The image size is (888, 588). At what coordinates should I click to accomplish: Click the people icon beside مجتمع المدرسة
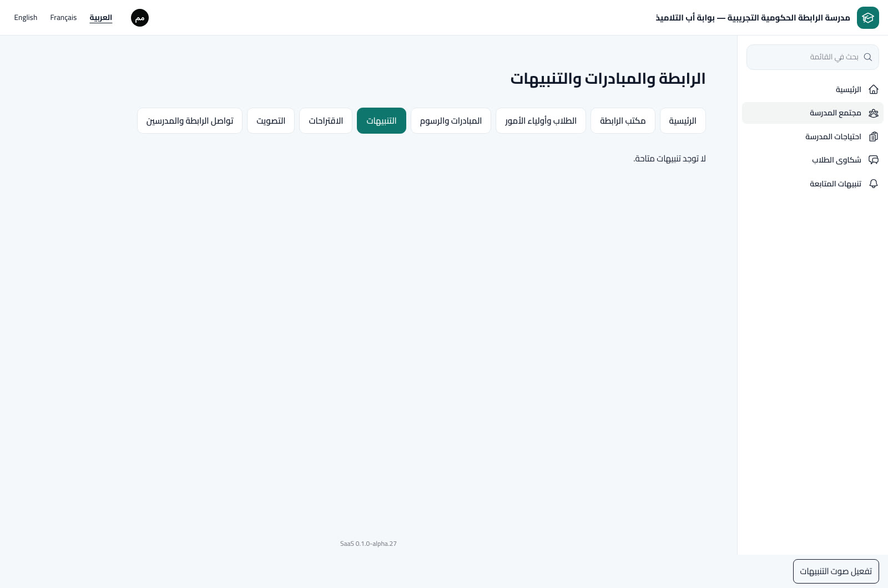tap(874, 113)
